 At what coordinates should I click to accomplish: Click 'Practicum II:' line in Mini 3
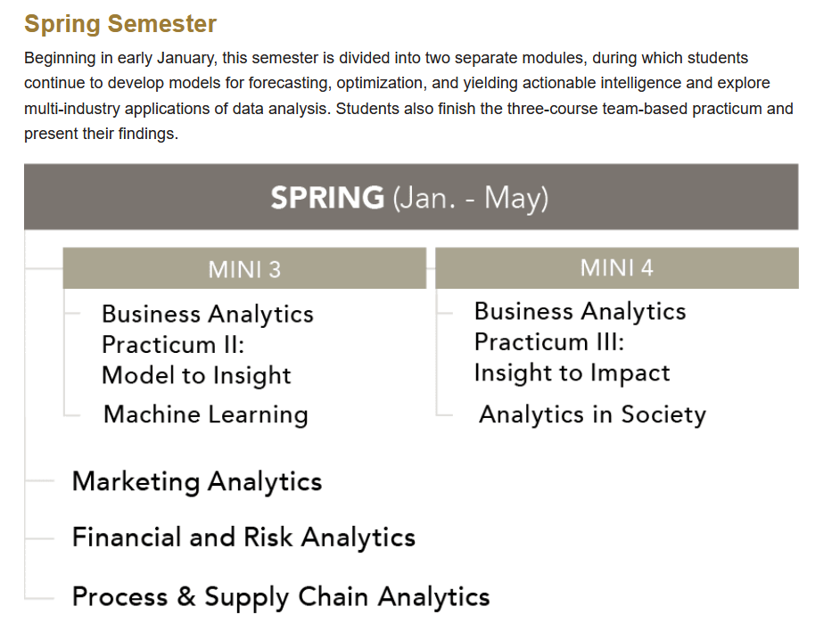(173, 344)
